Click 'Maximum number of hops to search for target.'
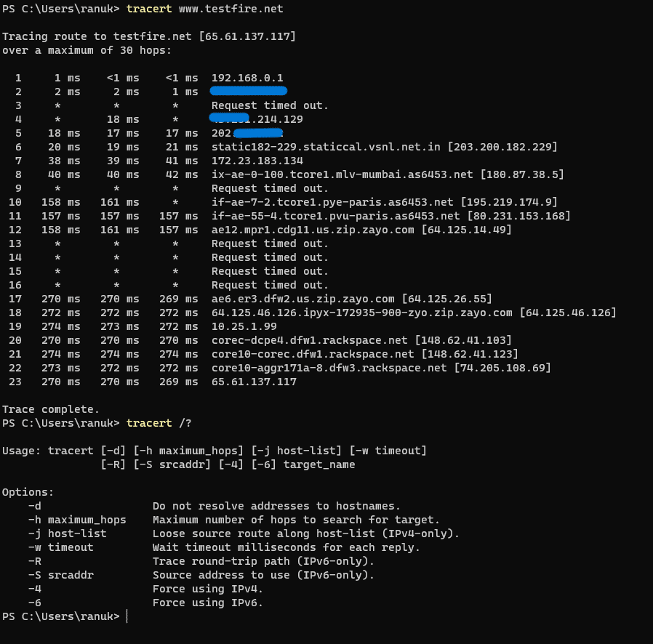653x644 pixels. 296,520
